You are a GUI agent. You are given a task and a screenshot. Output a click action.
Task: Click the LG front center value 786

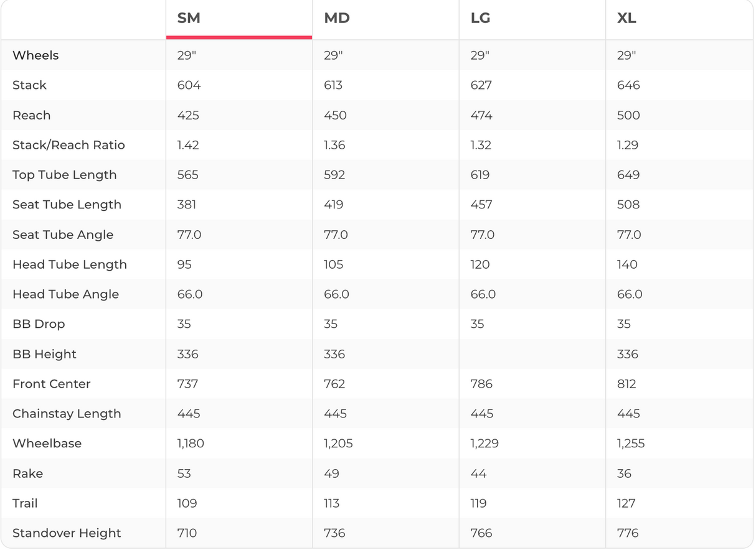tap(481, 384)
